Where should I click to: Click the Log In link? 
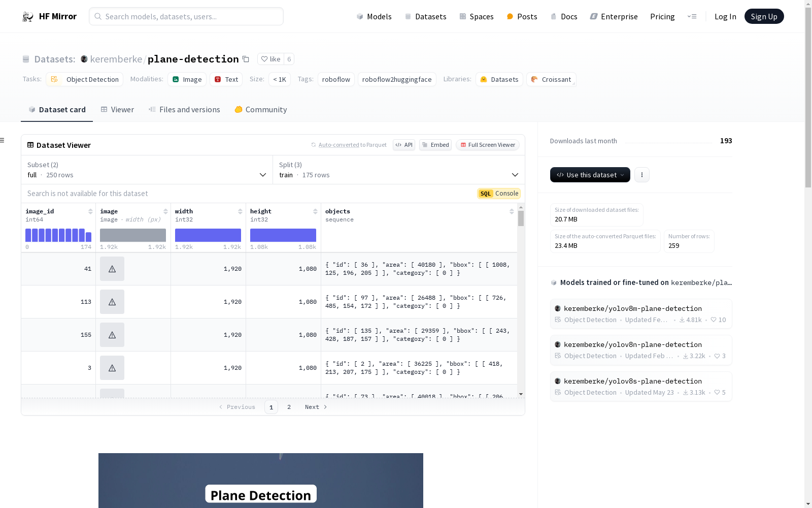coord(725,16)
